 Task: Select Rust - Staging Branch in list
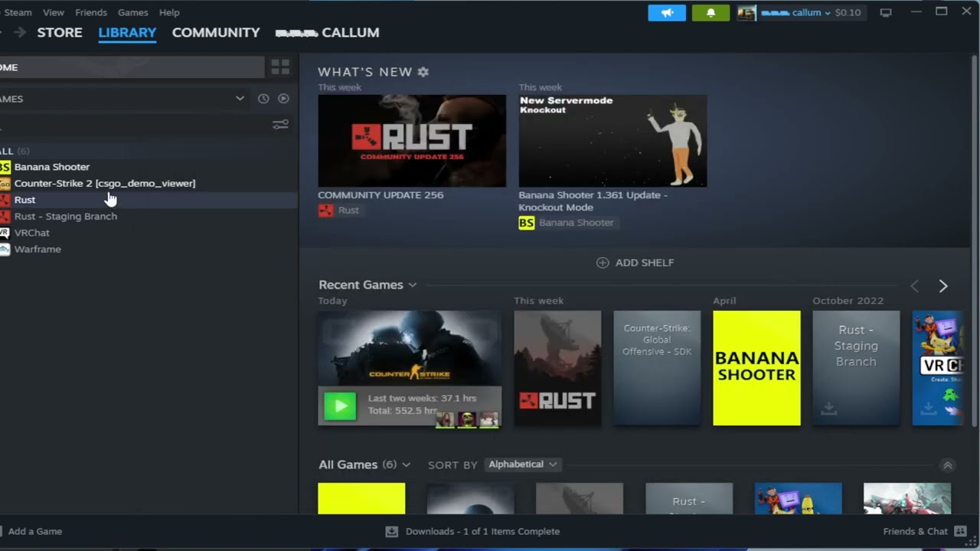[66, 217]
